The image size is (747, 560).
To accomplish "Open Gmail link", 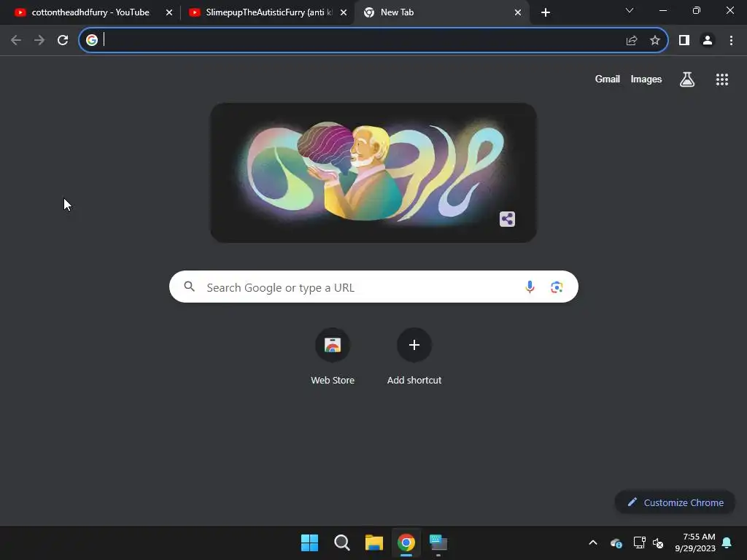I will pyautogui.click(x=607, y=79).
